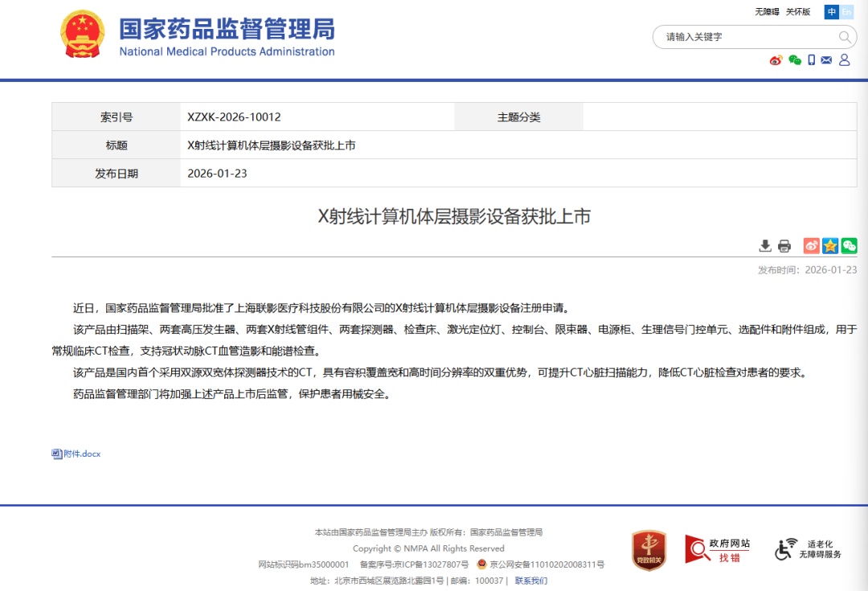Click the user account icon
The width and height of the screenshot is (868, 591).
point(845,60)
